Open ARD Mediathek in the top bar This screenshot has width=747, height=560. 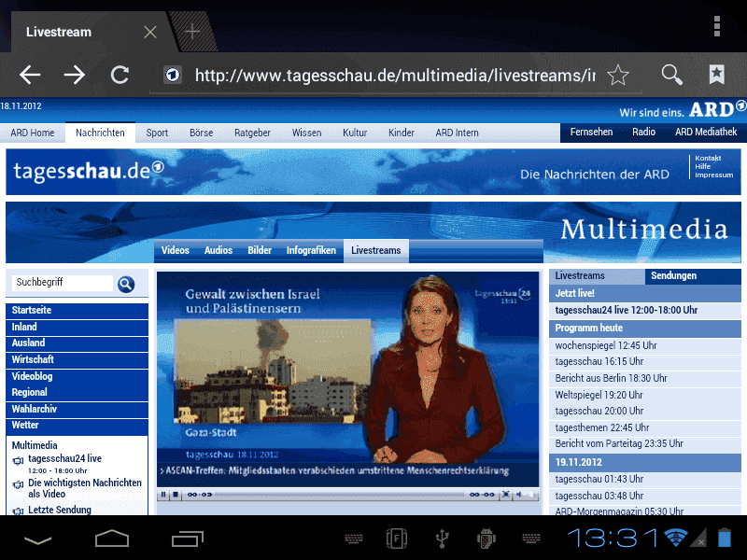(706, 132)
